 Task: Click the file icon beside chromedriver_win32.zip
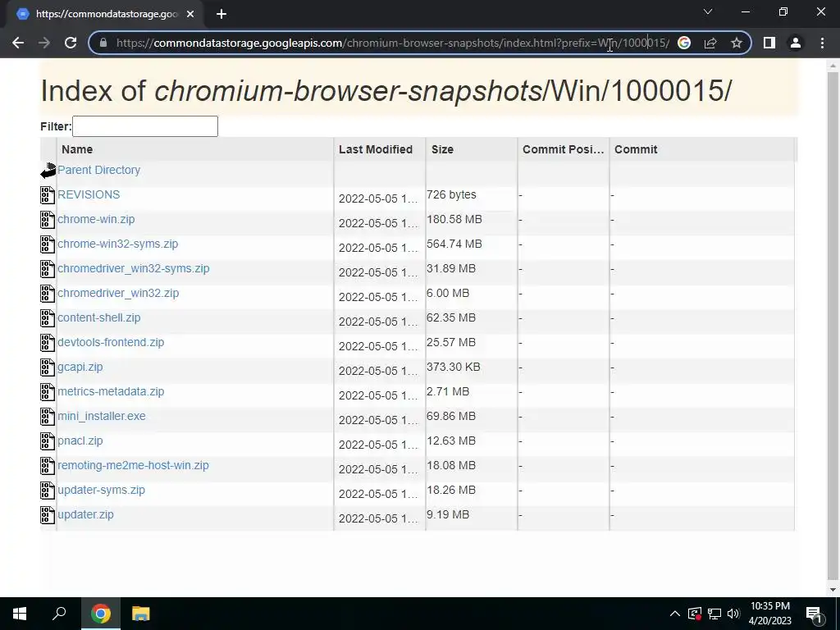coord(47,294)
